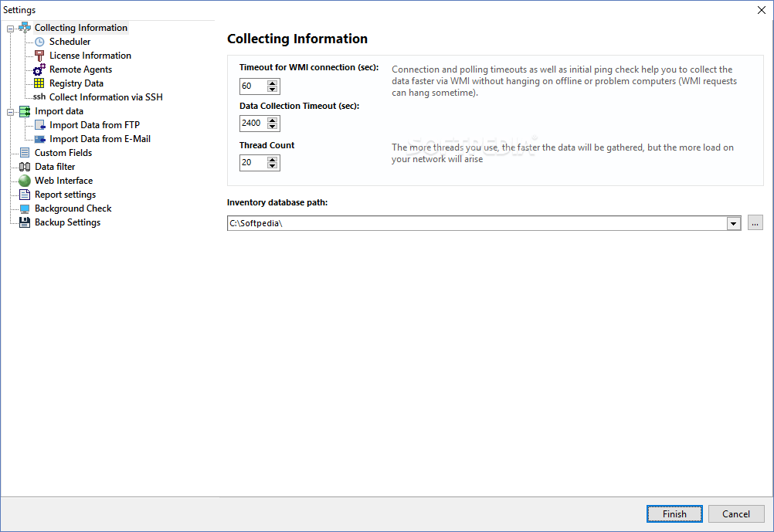Click the Finish button
The width and height of the screenshot is (774, 532).
click(674, 514)
